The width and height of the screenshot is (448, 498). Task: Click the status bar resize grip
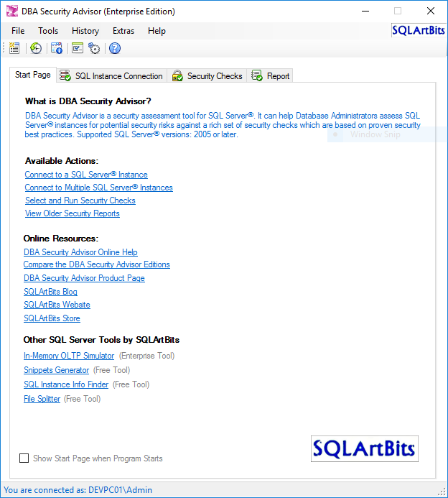coord(442,492)
